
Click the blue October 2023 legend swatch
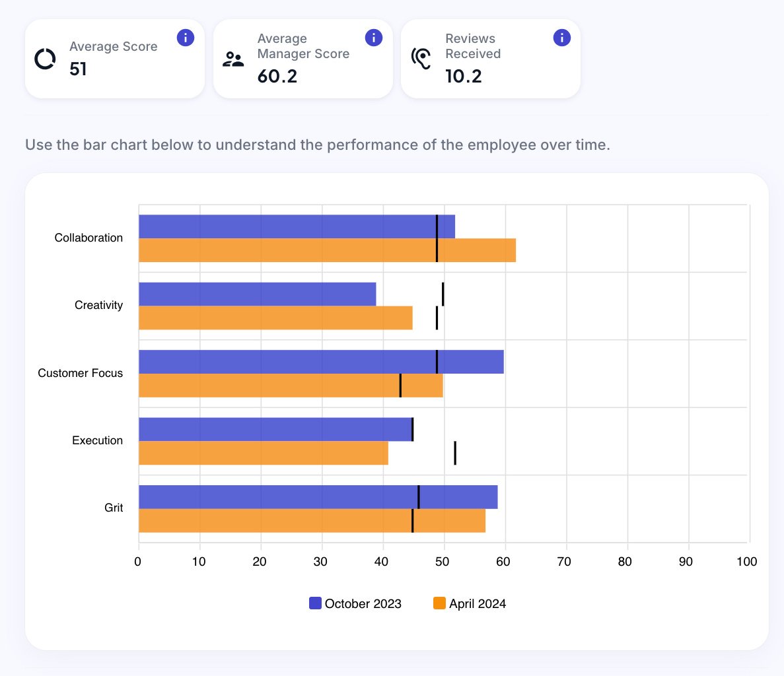coord(316,603)
